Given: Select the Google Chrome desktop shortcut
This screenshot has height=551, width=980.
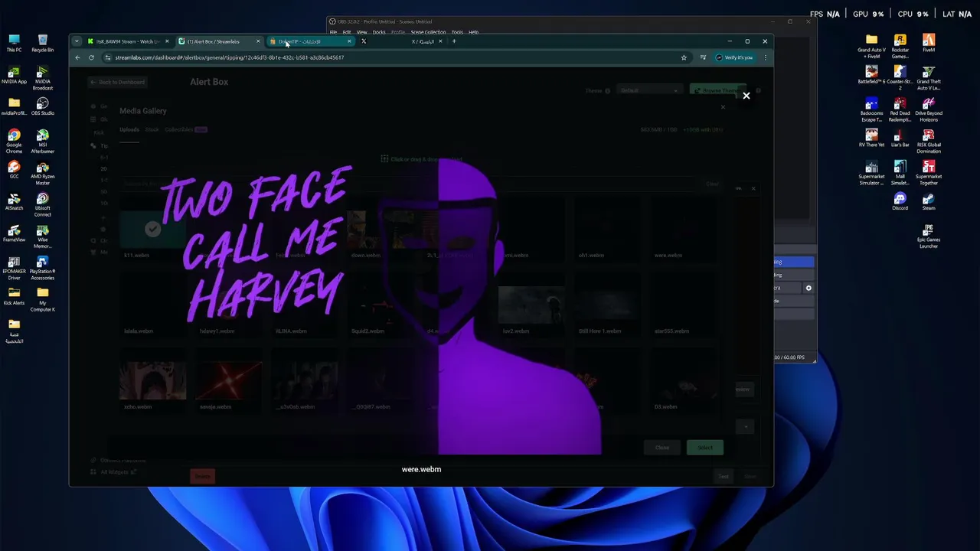Looking at the screenshot, I should click(14, 142).
